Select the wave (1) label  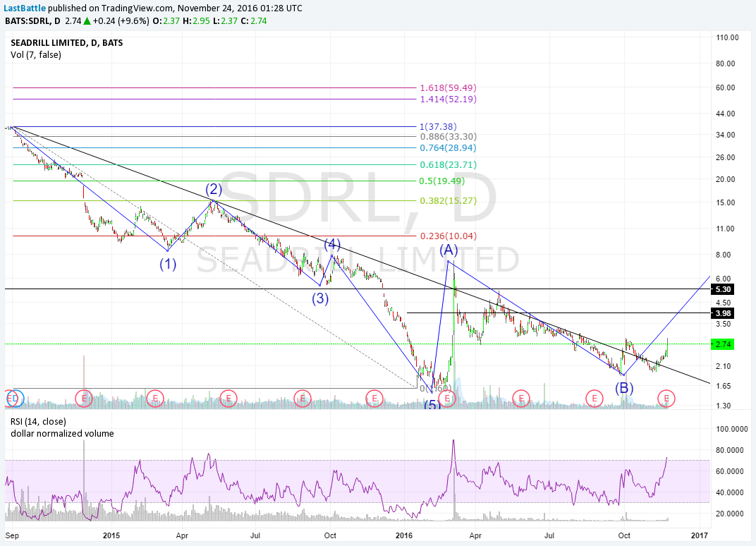click(x=168, y=265)
